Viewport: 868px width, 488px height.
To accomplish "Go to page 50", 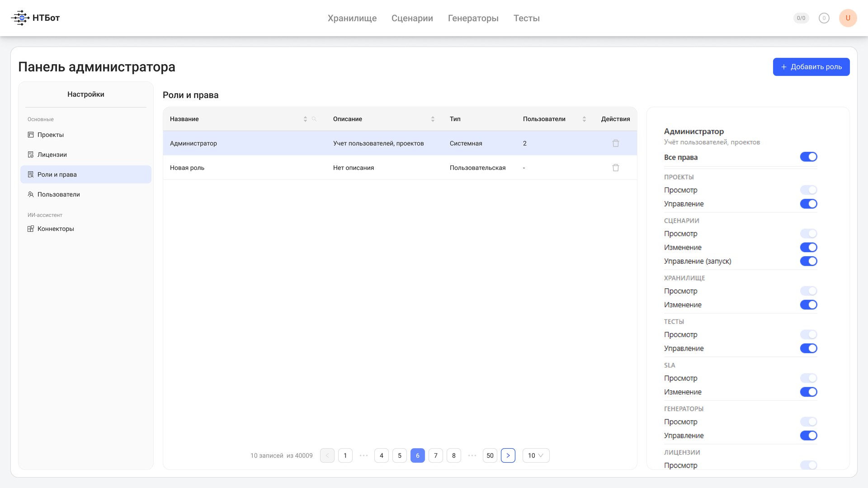I will point(490,455).
